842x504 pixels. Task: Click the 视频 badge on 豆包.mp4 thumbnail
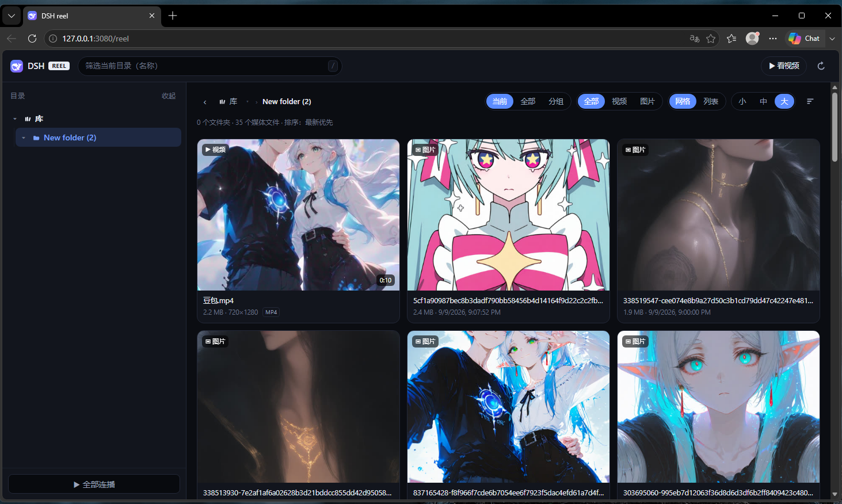click(215, 150)
